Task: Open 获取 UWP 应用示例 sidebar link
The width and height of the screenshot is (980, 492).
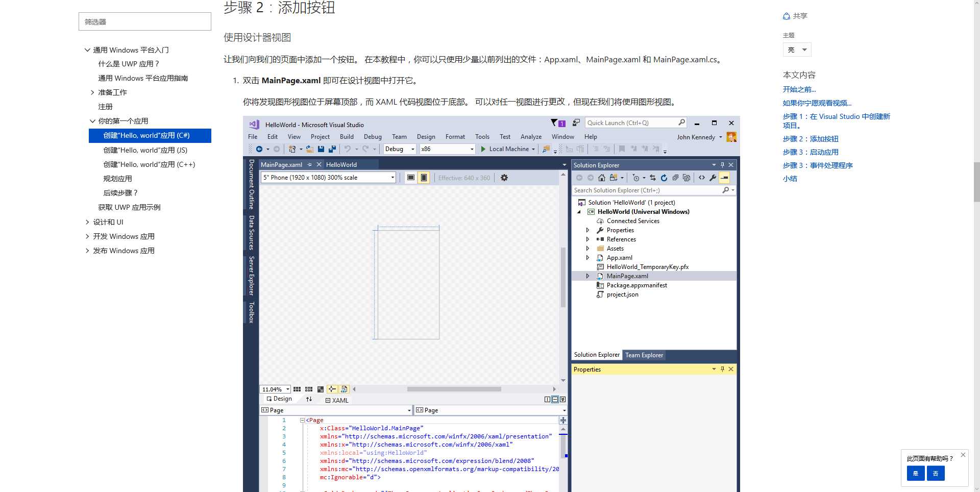Action: coord(129,207)
